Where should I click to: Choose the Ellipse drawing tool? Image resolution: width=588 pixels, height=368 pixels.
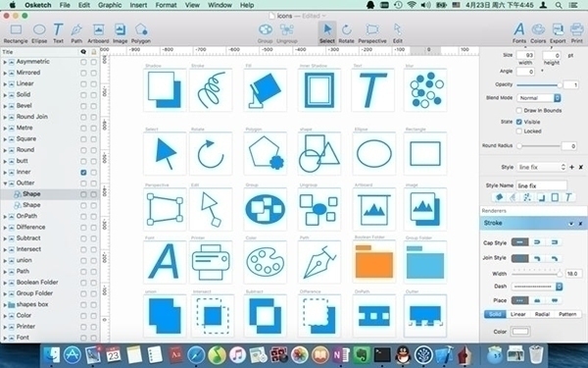(x=39, y=33)
